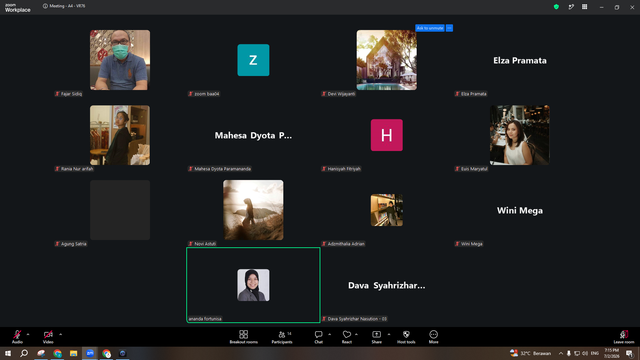Open Windows taskbar search

tap(24, 353)
